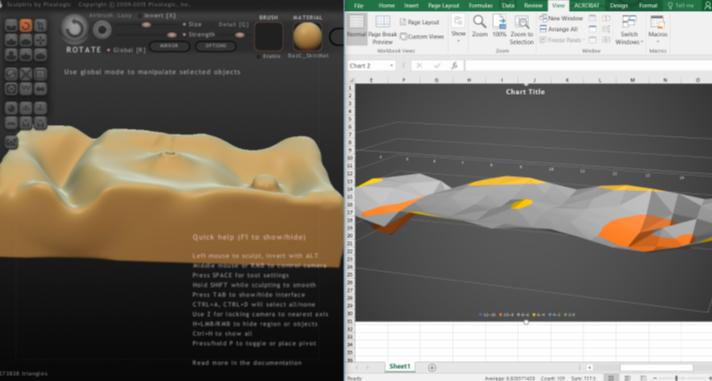
Task: Click Zoom to Selection in Excel
Action: coord(521,30)
